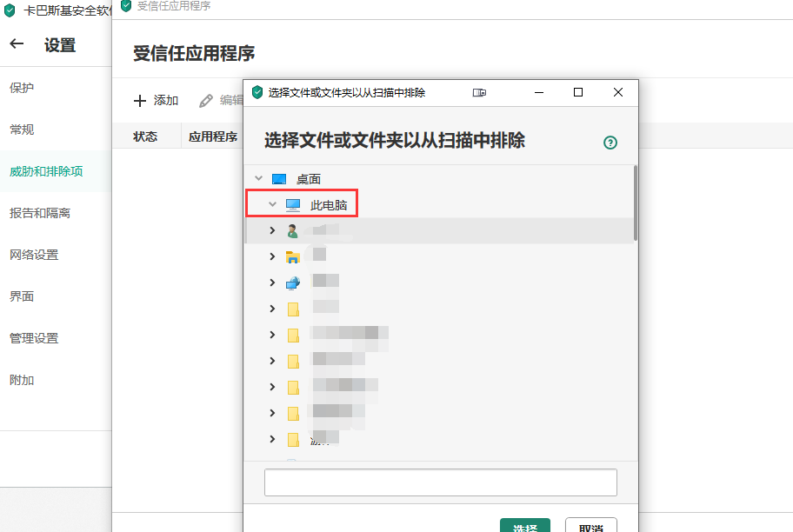Click the 桌面 monitor icon
Screen dimensions: 793x532
[x=279, y=179]
